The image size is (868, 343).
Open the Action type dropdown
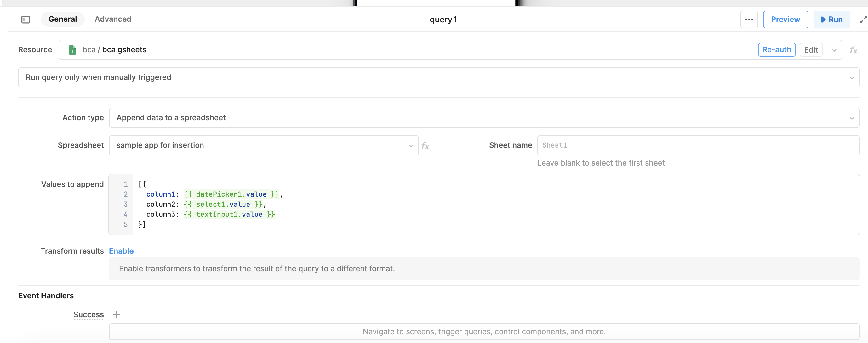[x=484, y=117]
